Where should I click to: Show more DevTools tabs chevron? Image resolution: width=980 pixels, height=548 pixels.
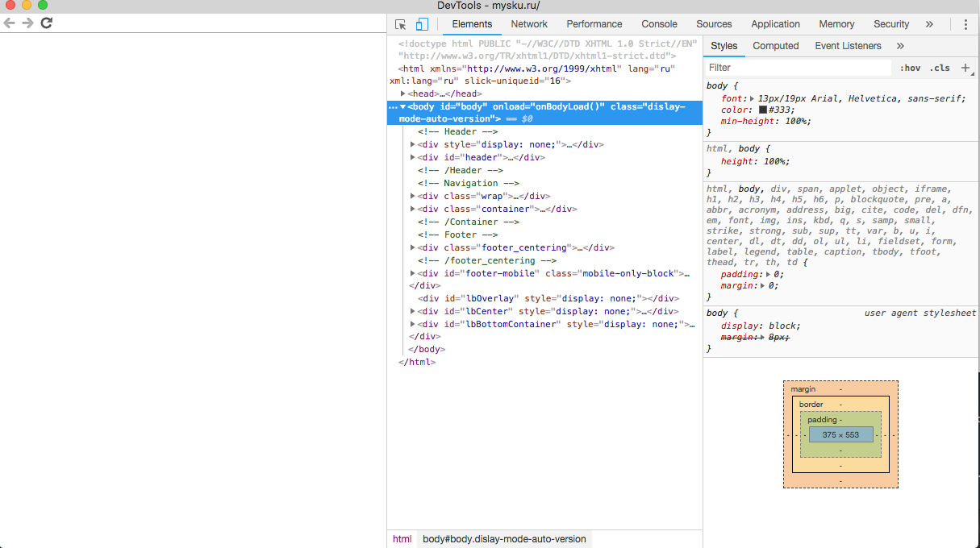pyautogui.click(x=929, y=24)
